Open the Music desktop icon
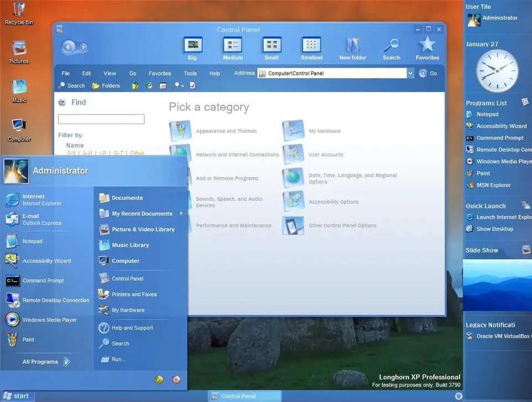The height and width of the screenshot is (402, 532). pos(19,91)
